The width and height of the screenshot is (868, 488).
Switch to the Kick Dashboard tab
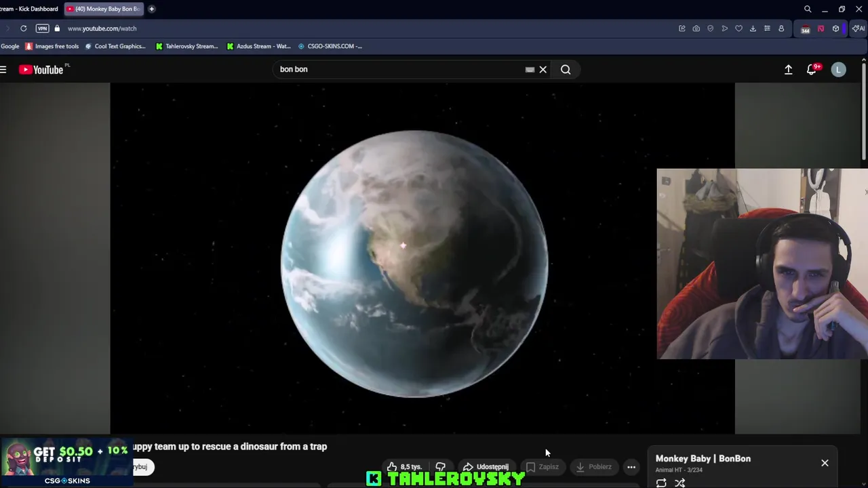click(30, 9)
